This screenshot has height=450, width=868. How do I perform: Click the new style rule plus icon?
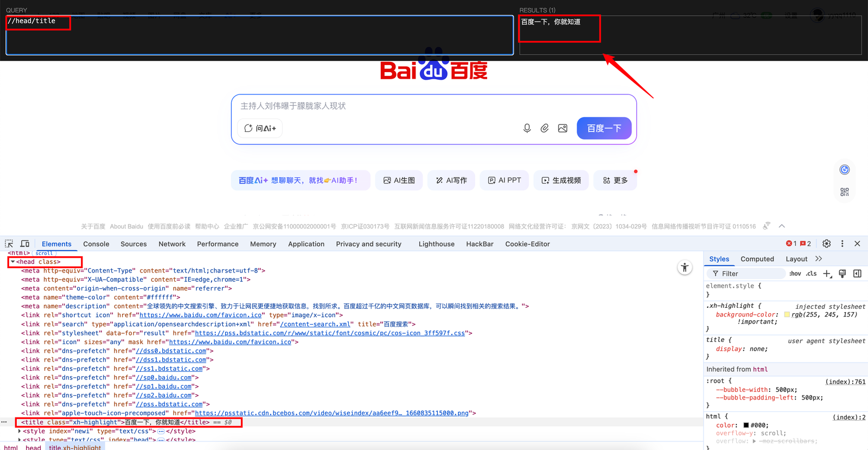pos(827,274)
